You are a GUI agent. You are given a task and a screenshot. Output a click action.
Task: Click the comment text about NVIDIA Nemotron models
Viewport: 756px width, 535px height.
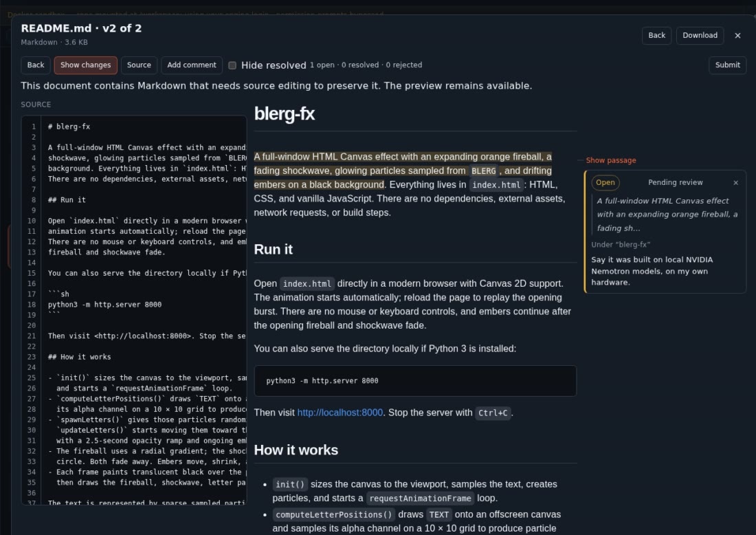click(652, 271)
